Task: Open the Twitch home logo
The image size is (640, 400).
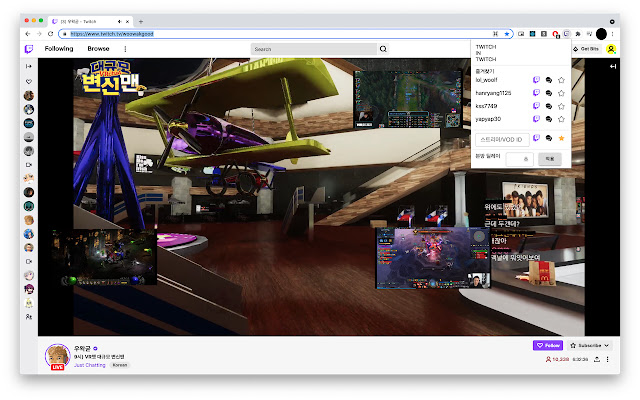Action: pyautogui.click(x=29, y=49)
